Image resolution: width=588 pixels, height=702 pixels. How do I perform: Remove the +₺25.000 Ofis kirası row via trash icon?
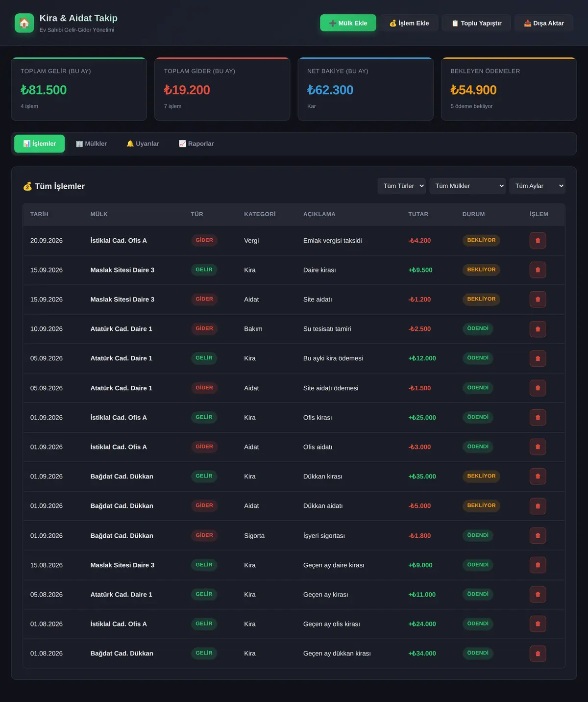(x=538, y=417)
